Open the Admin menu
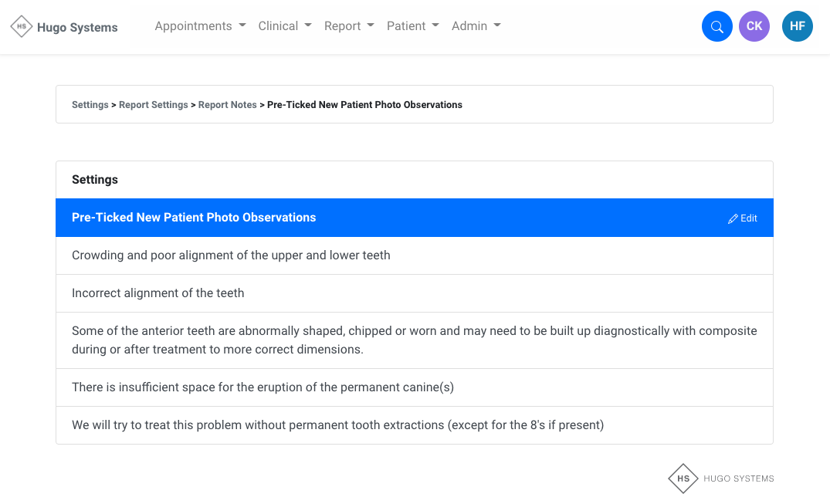 click(x=476, y=26)
